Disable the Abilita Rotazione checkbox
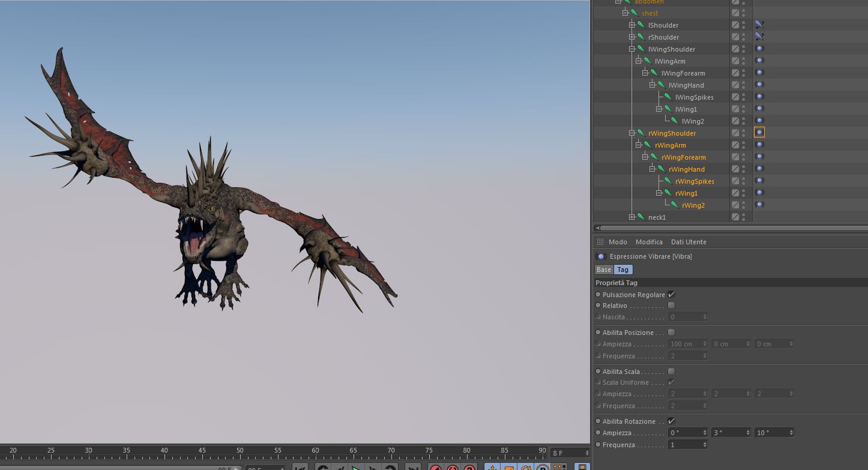The image size is (868, 470). tap(671, 421)
